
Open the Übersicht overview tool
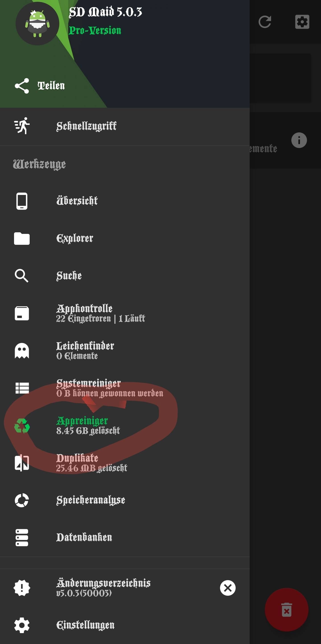(77, 201)
